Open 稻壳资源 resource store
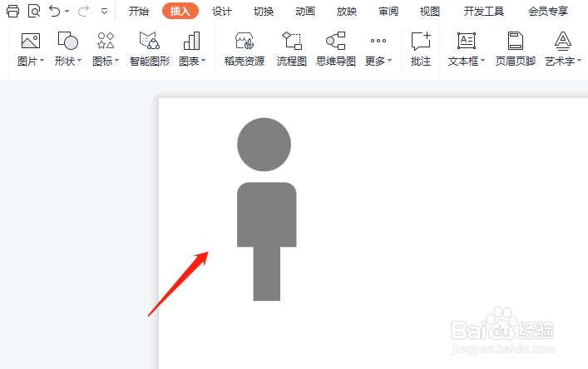 coord(245,49)
